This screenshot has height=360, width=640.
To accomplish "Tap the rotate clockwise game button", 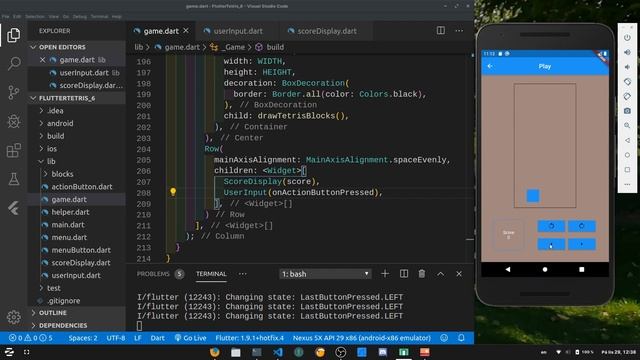I will pos(582,226).
